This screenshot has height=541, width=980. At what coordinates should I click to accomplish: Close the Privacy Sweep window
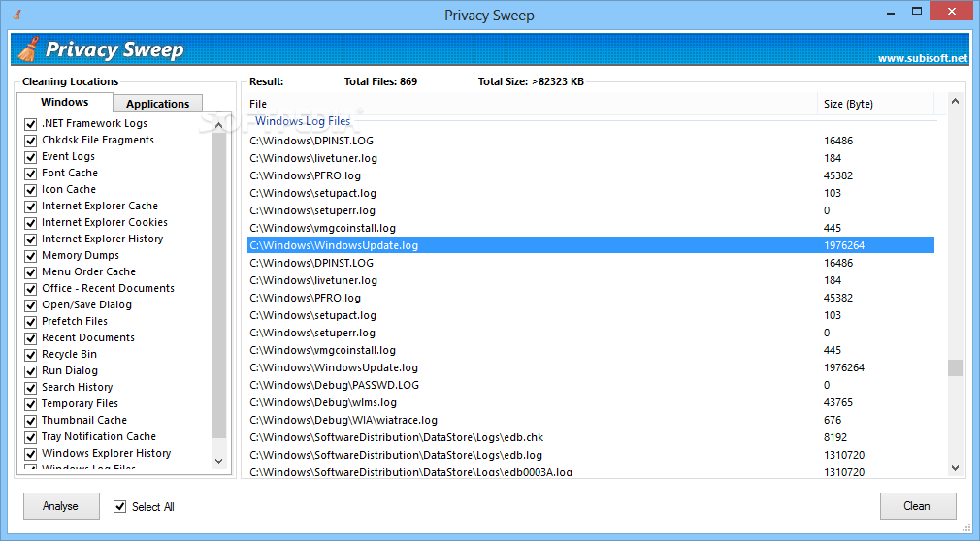pyautogui.click(x=952, y=12)
